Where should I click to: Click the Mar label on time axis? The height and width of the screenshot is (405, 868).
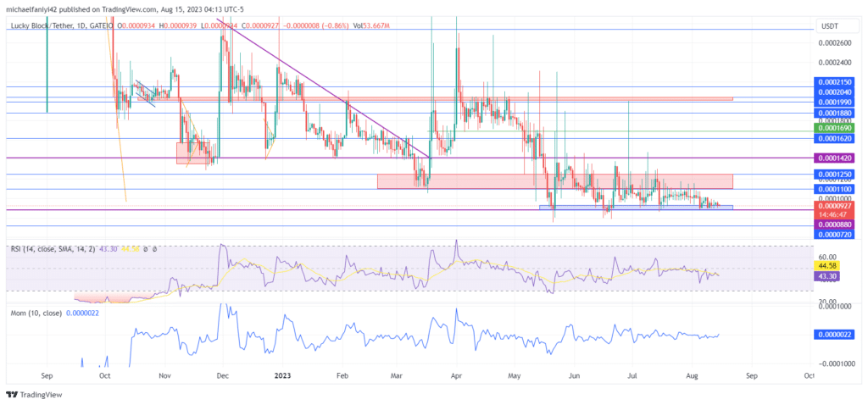click(396, 375)
